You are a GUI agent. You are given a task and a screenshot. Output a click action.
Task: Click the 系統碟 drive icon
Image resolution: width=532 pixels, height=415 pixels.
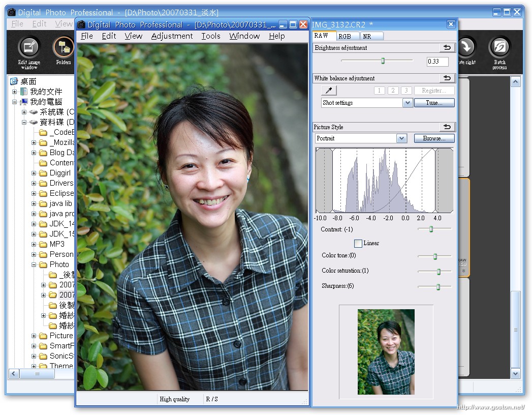33,112
